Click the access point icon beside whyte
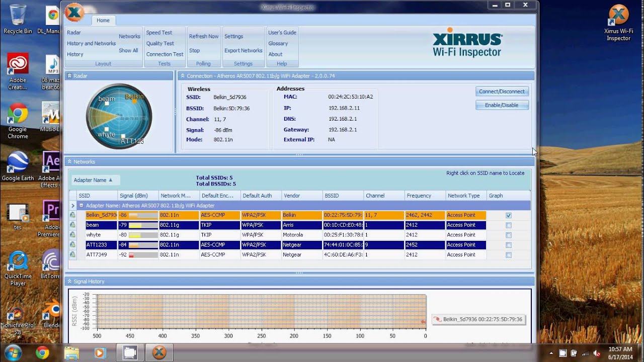This screenshot has height=362, width=644. click(73, 235)
